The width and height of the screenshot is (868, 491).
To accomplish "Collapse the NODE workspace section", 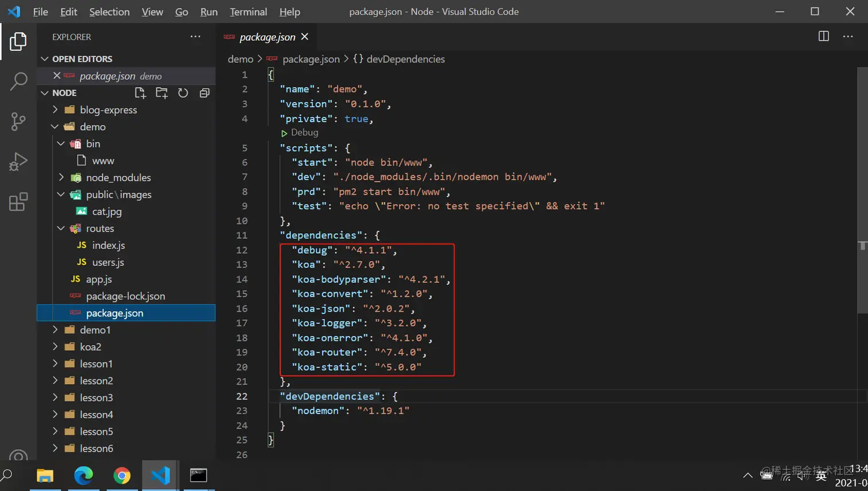I will pos(45,93).
